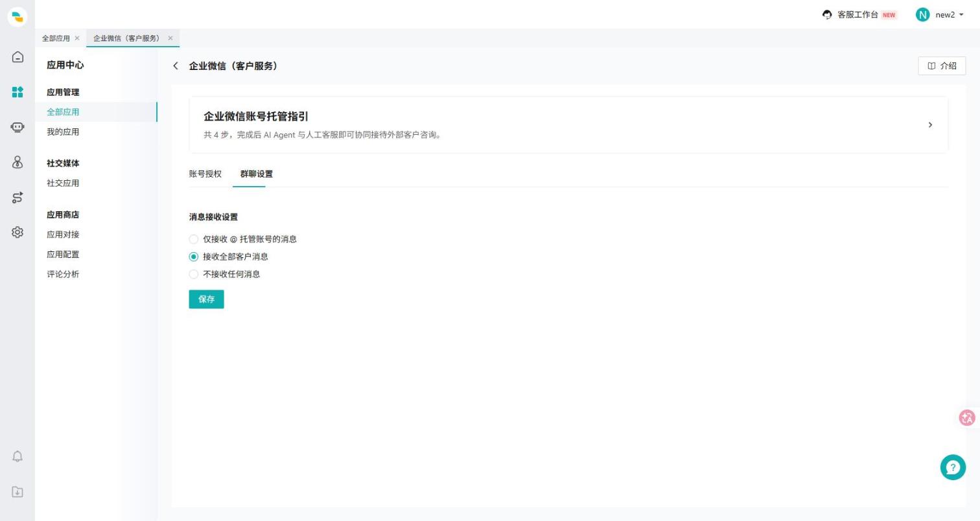This screenshot has width=980, height=521.
Task: Close the 全部应用 tab
Action: [x=77, y=38]
